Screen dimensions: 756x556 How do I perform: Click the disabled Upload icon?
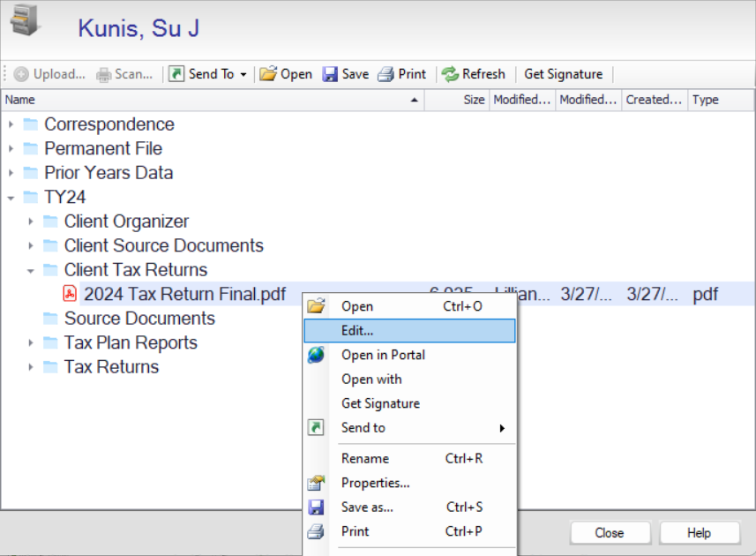coord(21,74)
